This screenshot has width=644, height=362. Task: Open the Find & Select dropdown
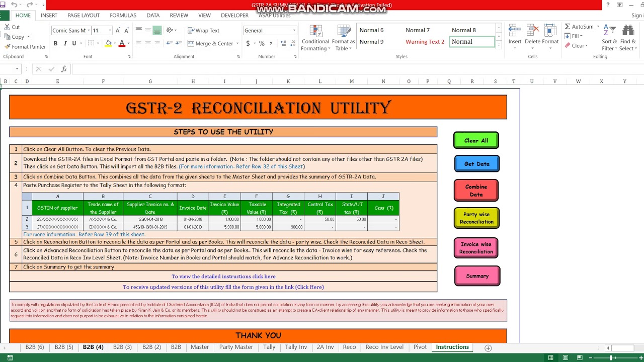pyautogui.click(x=628, y=38)
